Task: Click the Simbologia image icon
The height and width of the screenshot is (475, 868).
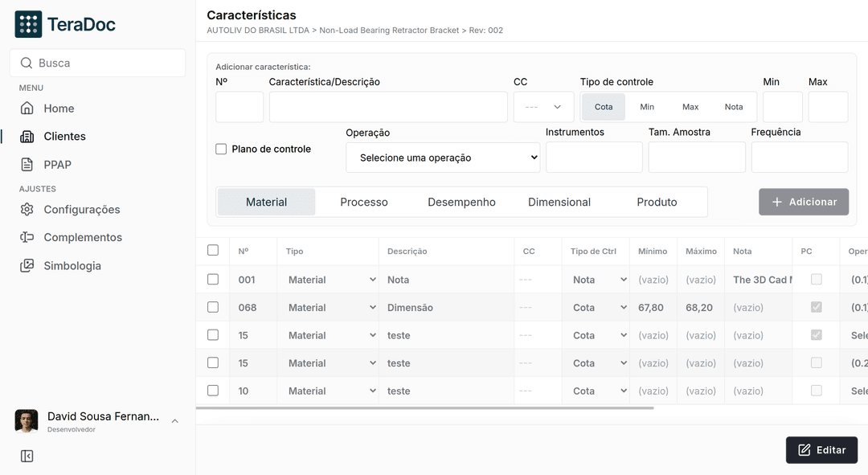Action: (x=27, y=266)
